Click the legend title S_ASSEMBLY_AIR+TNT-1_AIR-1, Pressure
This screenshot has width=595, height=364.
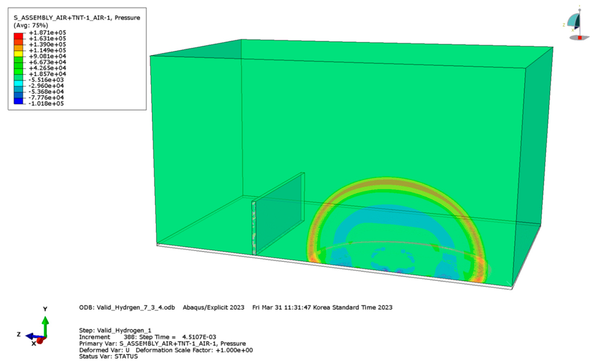77,18
